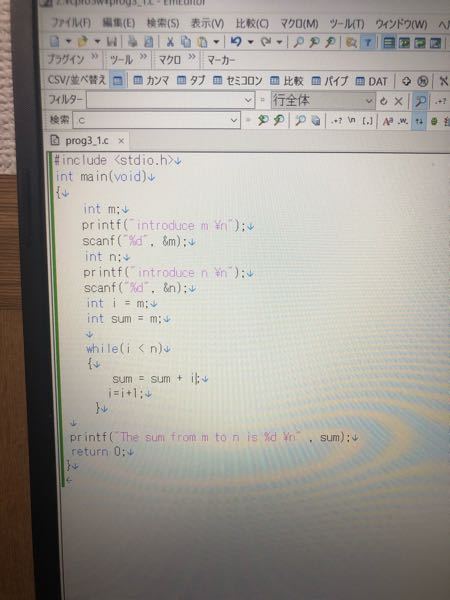
Task: Open the Redo history dropdown arrow
Action: point(279,42)
